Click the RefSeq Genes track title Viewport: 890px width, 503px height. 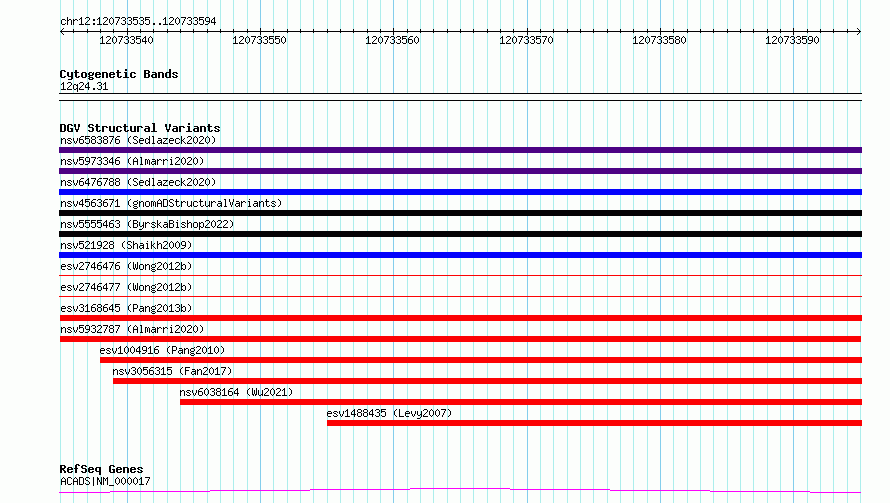pyautogui.click(x=101, y=469)
